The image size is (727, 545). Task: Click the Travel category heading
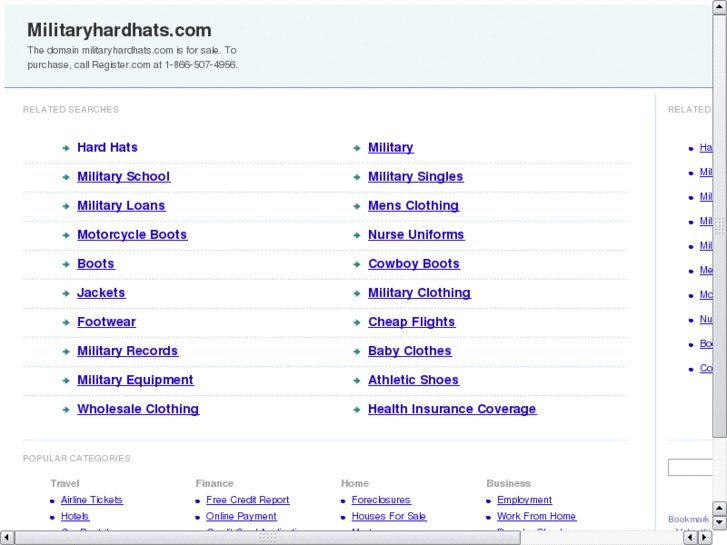tap(65, 483)
